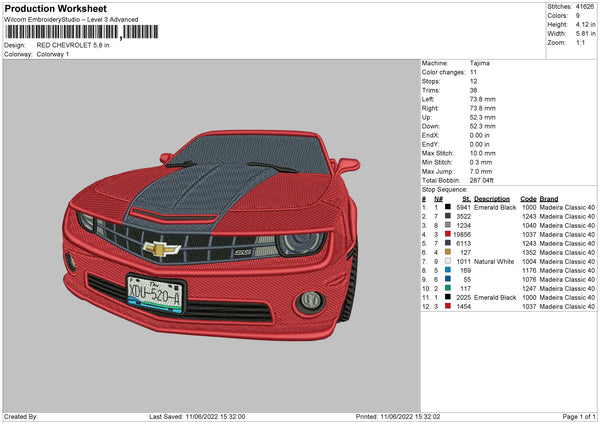The image size is (600, 424).
Task: Choose the red swatch in stop 4
Action: coord(449,234)
